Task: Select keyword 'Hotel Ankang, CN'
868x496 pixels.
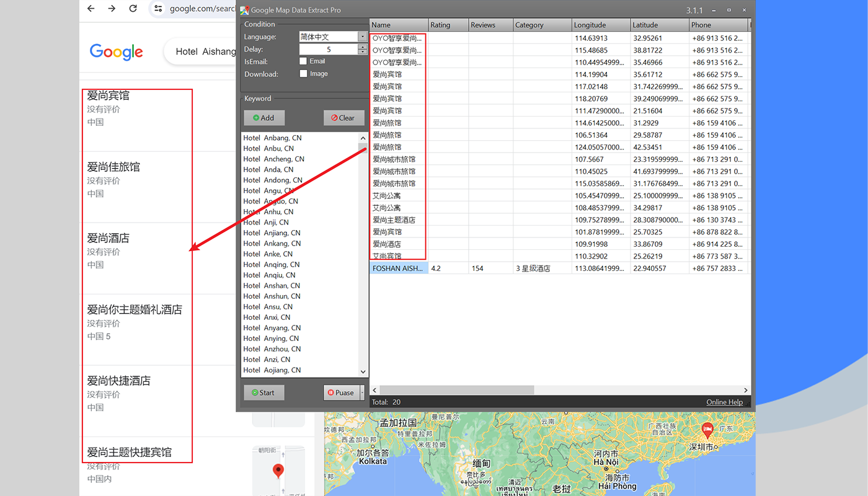Action: pyautogui.click(x=272, y=243)
